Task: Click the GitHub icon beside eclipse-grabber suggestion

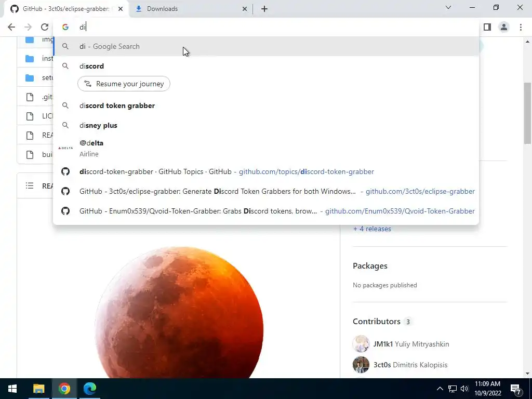Action: [65, 191]
